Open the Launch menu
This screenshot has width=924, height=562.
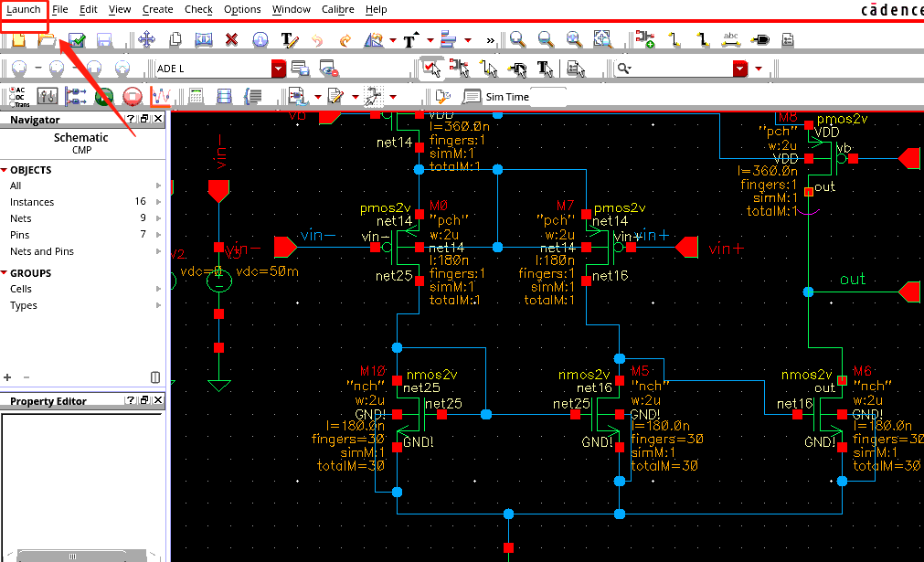click(x=24, y=9)
